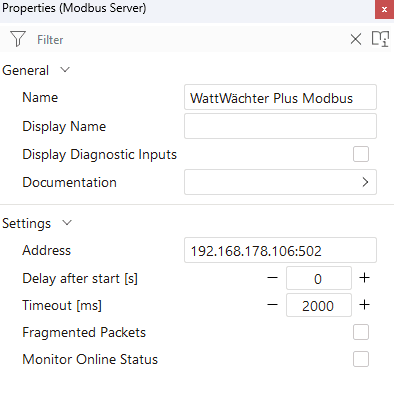
Task: Close the Properties panel
Action: 384,9
